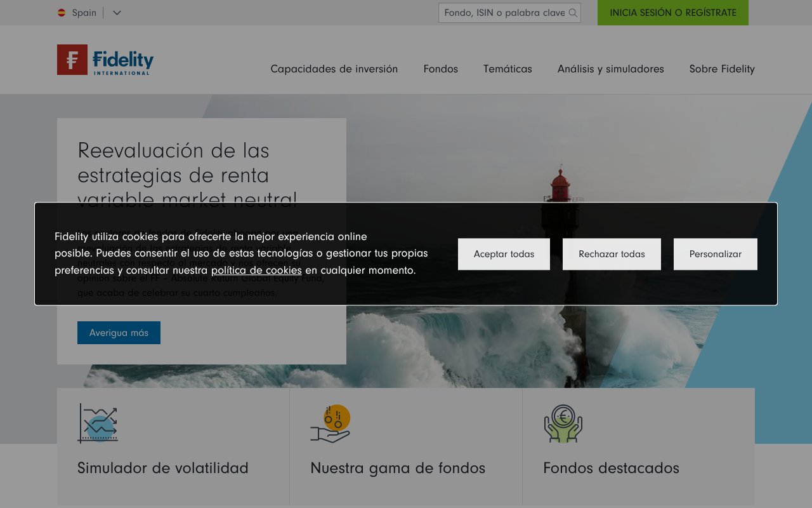Accept all cookies with Aceptar todas
The height and width of the screenshot is (508, 812).
click(504, 253)
